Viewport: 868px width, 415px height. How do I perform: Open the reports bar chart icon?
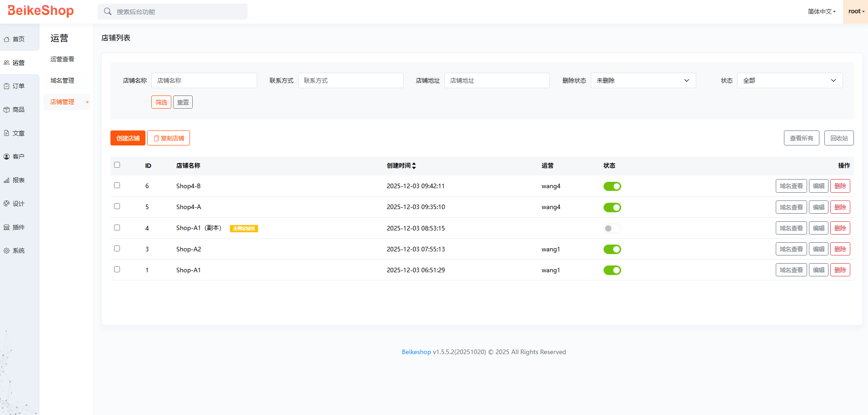(x=7, y=180)
